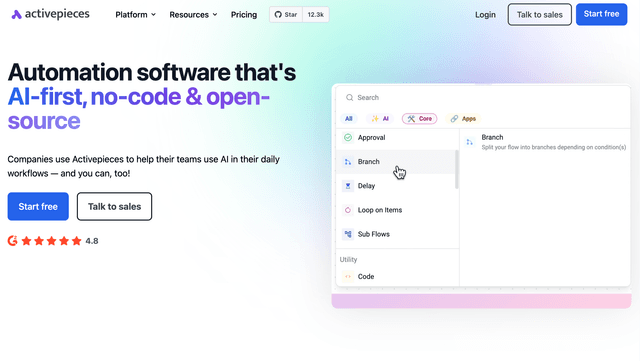Click the sparkle icon in AI filter
The image size is (640, 361).
(x=375, y=119)
